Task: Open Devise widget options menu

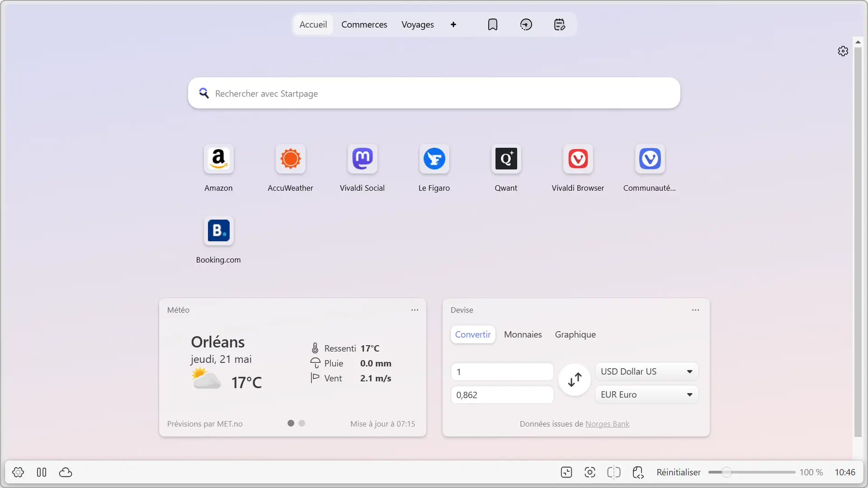Action: tap(695, 310)
